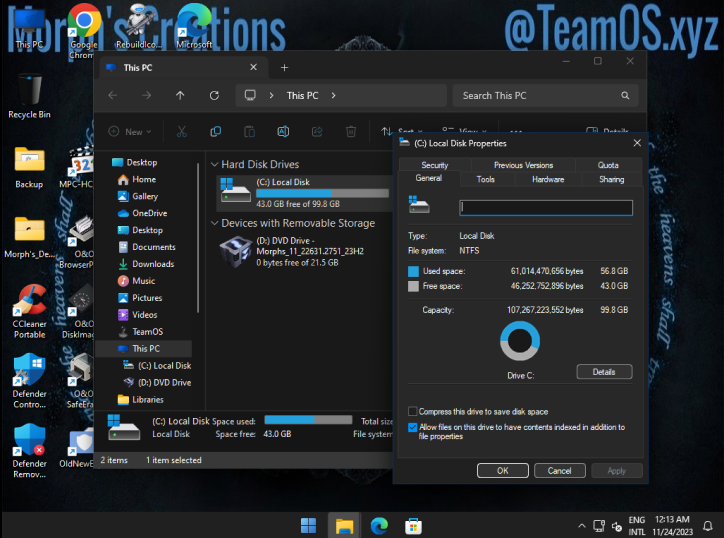Open Recycle Bin on the desktop
The height and width of the screenshot is (538, 724).
30,97
